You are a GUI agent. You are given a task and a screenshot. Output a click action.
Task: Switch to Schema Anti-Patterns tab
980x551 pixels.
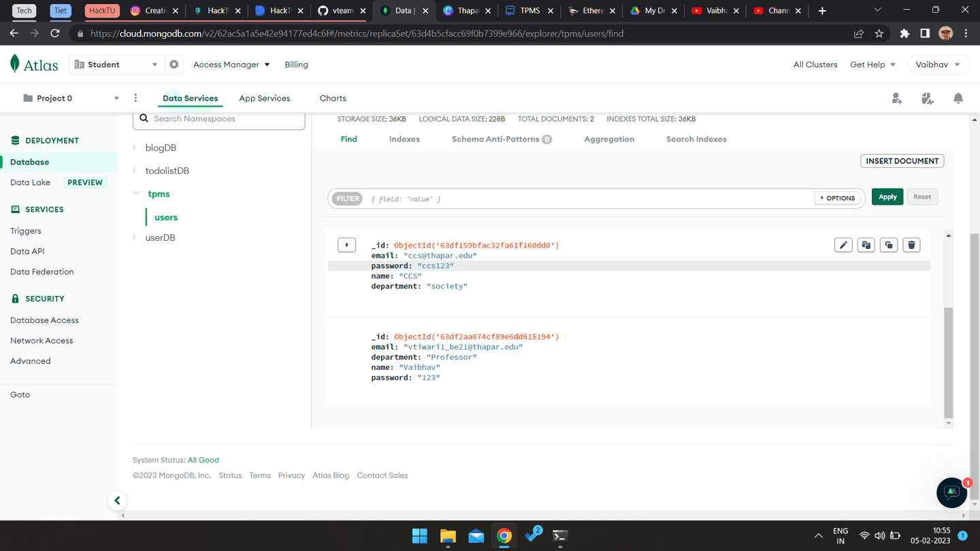[x=502, y=139]
